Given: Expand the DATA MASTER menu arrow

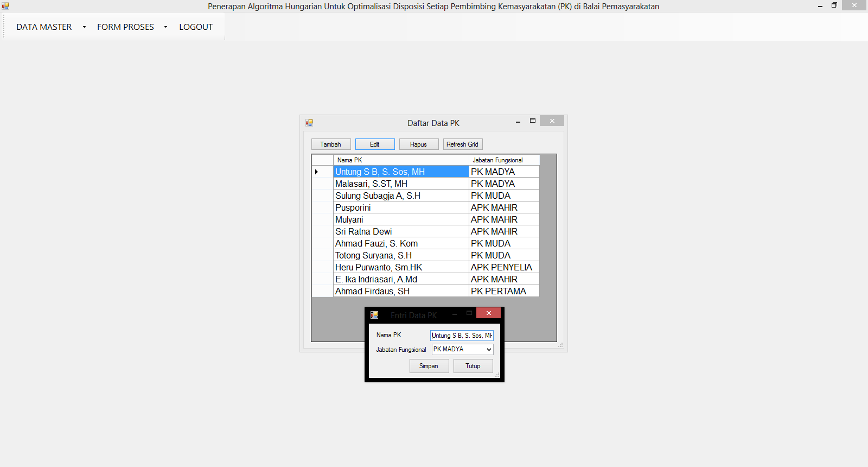Looking at the screenshot, I should tap(84, 27).
